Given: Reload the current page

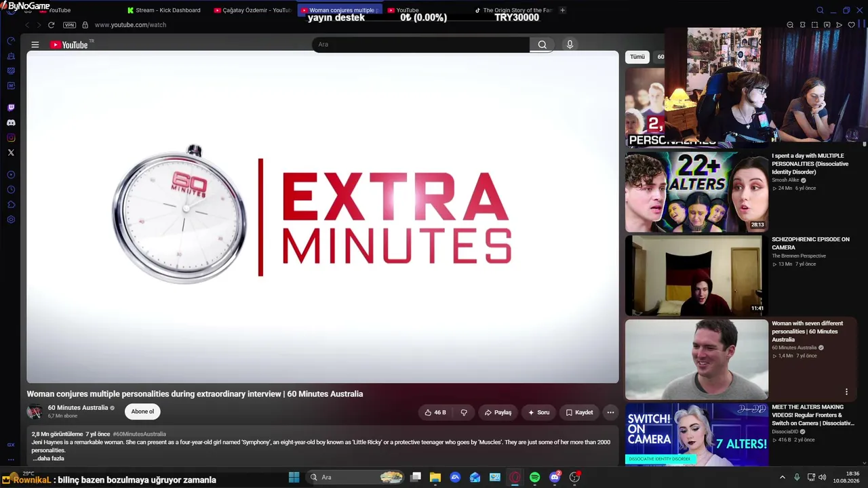Looking at the screenshot, I should 51,25.
